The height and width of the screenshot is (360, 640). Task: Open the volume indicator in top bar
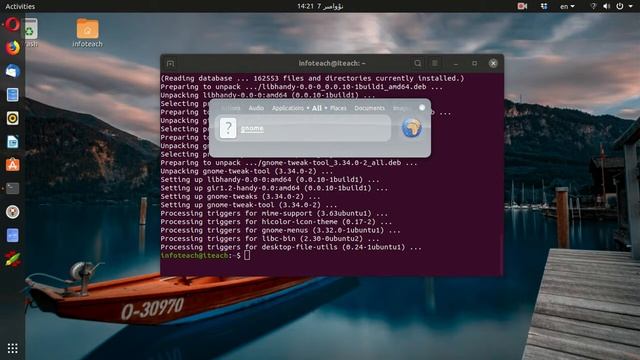coord(607,6)
